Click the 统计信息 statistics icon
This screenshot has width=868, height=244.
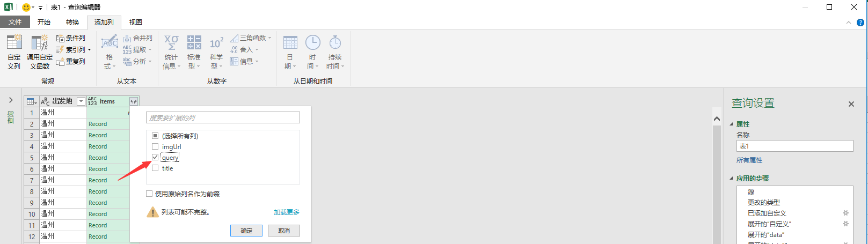171,42
